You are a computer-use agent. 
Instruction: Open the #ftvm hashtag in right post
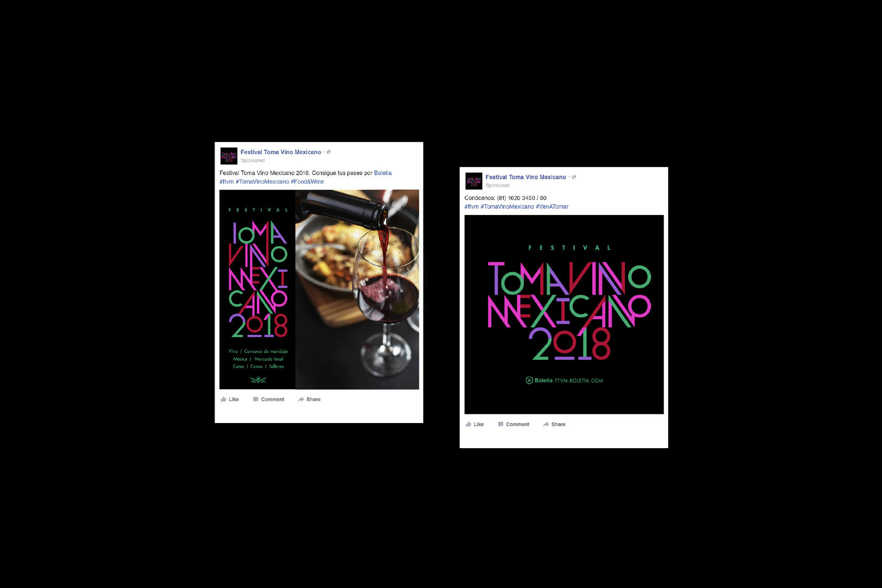pyautogui.click(x=471, y=206)
